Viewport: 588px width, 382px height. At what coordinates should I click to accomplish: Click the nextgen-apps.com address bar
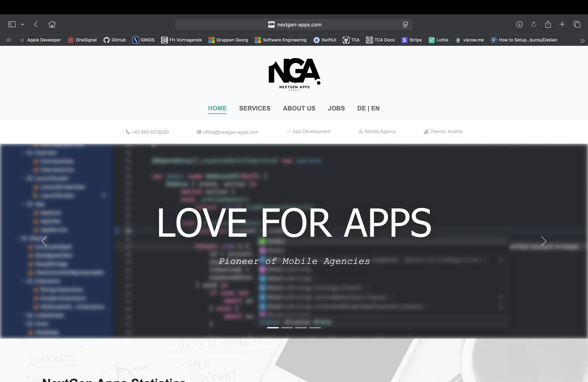pyautogui.click(x=294, y=25)
